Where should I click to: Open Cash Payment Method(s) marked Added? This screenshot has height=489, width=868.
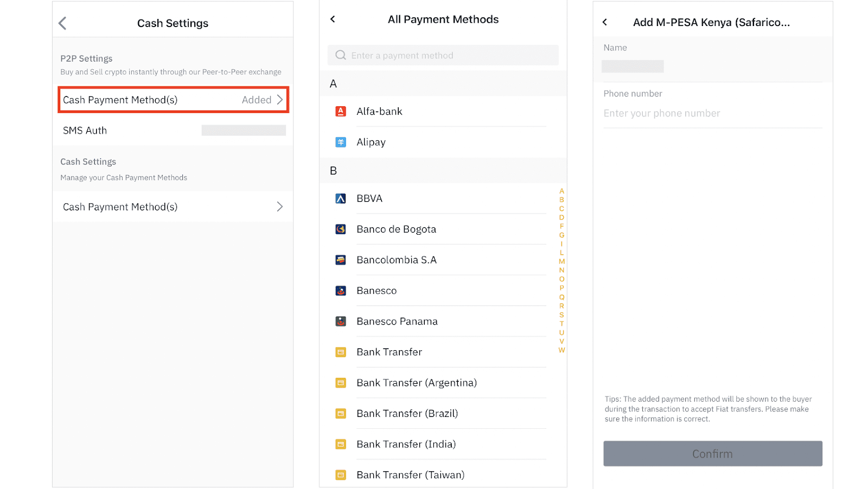coord(173,100)
